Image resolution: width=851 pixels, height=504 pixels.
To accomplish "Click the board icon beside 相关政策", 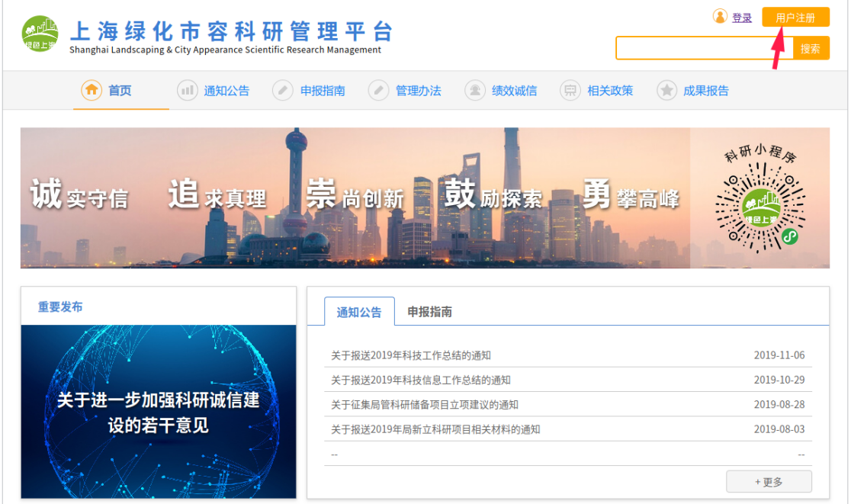I will coord(570,91).
